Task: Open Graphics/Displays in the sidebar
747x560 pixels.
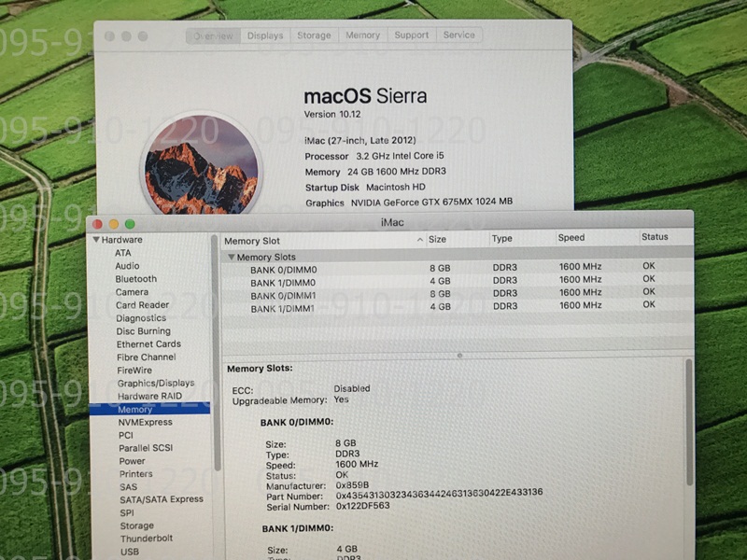Action: pos(156,383)
